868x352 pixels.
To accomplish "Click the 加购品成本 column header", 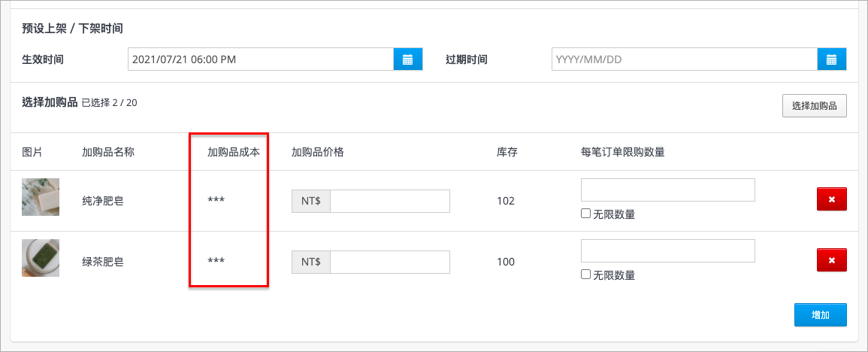I will 233,152.
